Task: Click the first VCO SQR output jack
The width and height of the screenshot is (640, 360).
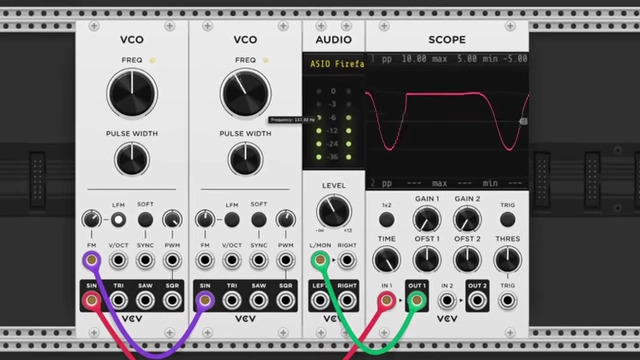Action: tap(172, 300)
